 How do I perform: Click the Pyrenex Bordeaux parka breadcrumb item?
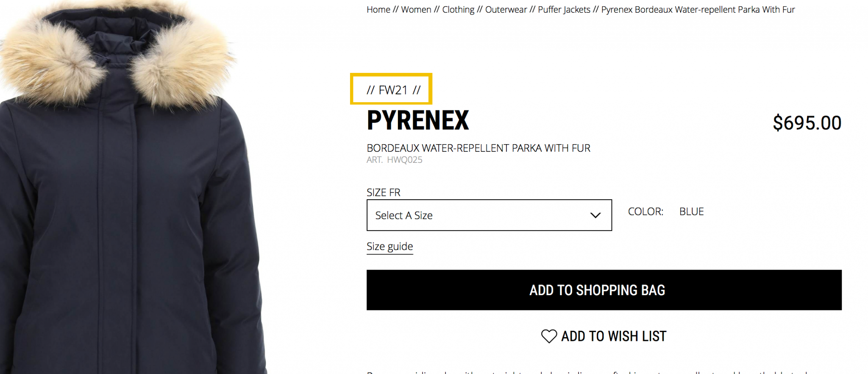tap(698, 10)
